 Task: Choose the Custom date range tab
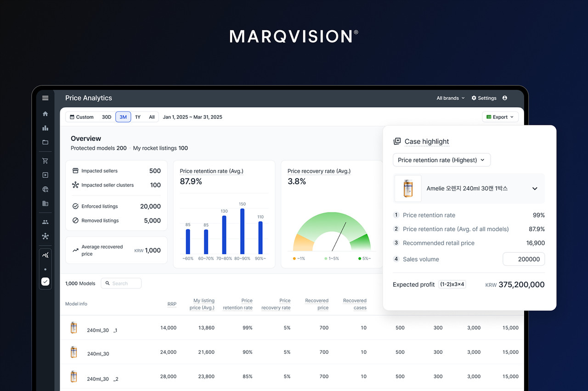point(82,117)
